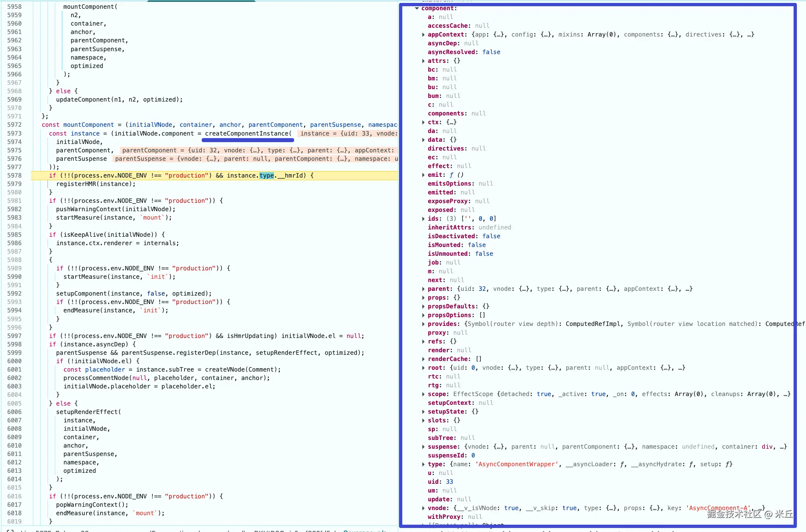This screenshot has width=806, height=532.
Task: Expand the parent property with uid 32
Action: click(423, 289)
